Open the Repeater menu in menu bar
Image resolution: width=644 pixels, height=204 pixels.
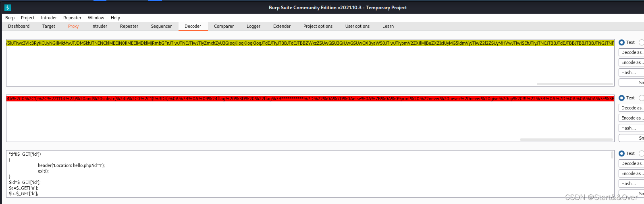pos(73,18)
